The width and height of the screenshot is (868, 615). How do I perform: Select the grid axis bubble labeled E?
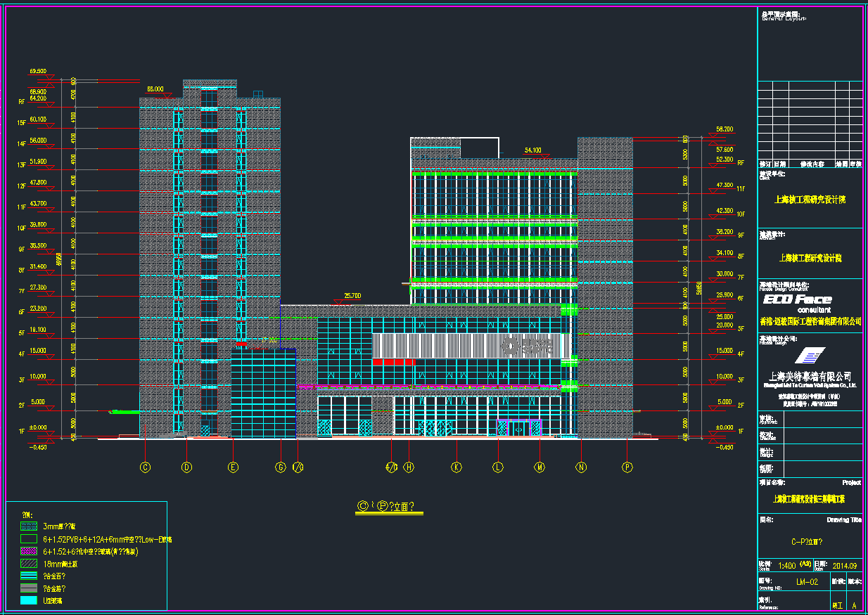click(x=233, y=467)
